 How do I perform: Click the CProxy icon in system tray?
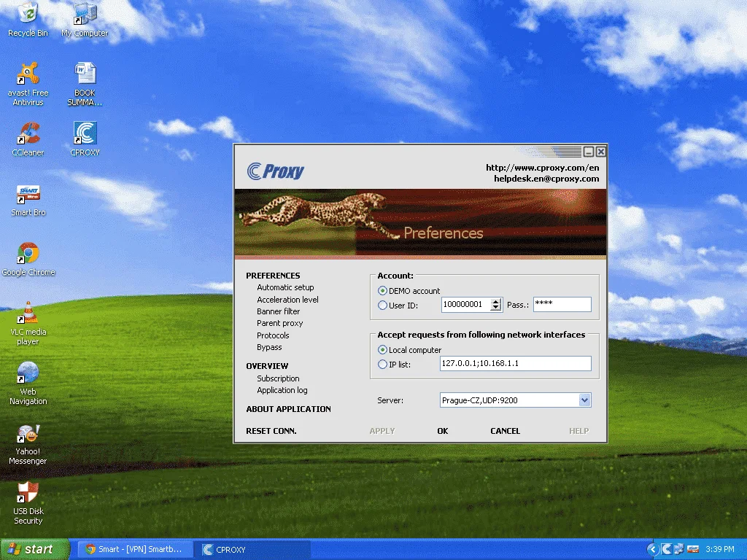[x=667, y=549]
